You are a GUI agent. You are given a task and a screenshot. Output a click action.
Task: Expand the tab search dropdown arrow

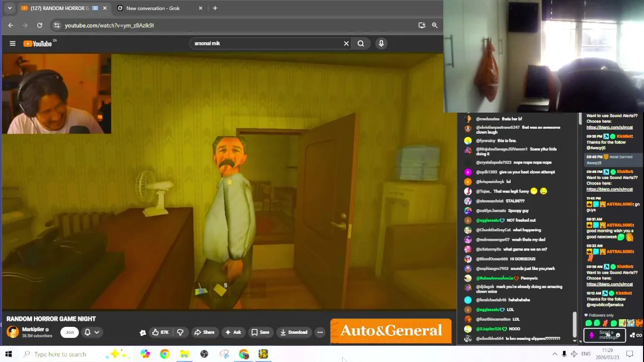pos(10,8)
